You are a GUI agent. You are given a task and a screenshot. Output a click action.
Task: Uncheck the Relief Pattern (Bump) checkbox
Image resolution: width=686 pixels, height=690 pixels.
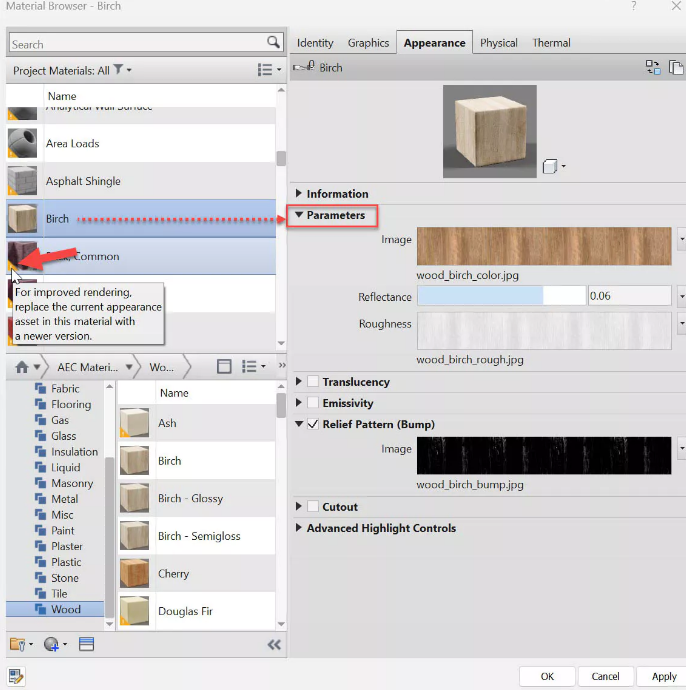click(x=313, y=424)
